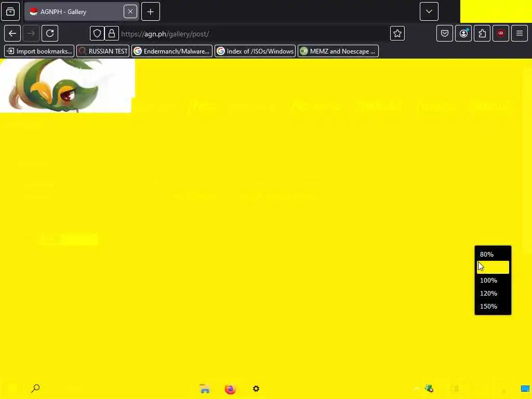View site security lock information
The image size is (532, 399).
(x=112, y=33)
